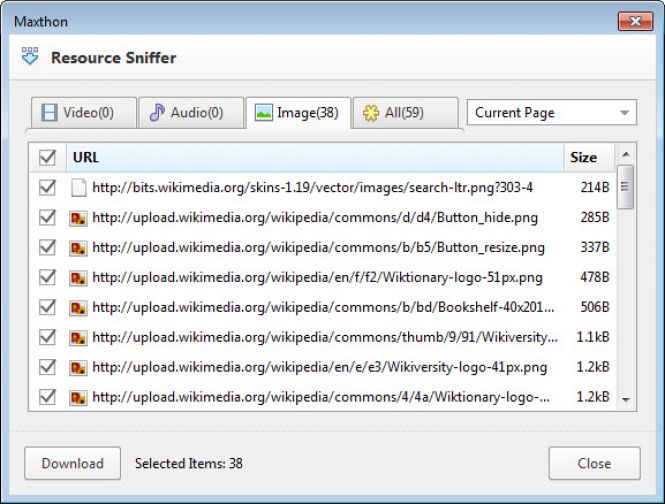Click the blank file icon for search-ltr.png
Viewport: 665px width, 504px height.
click(78, 188)
